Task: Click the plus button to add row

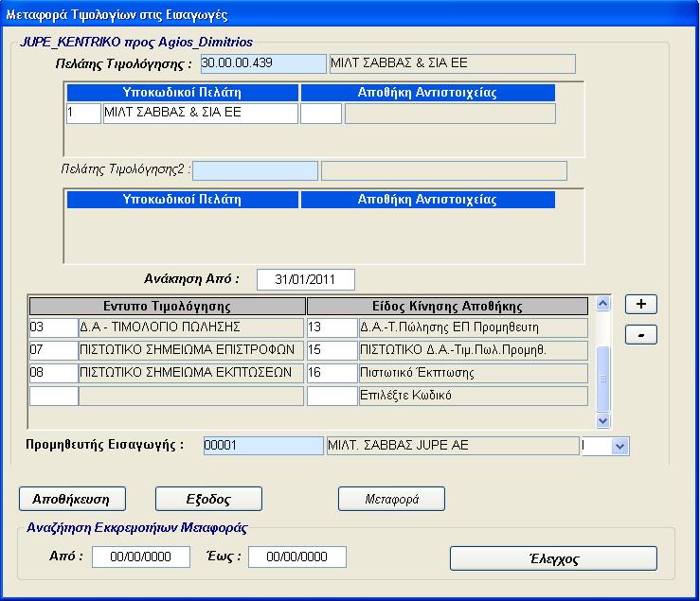Action: pyautogui.click(x=641, y=305)
